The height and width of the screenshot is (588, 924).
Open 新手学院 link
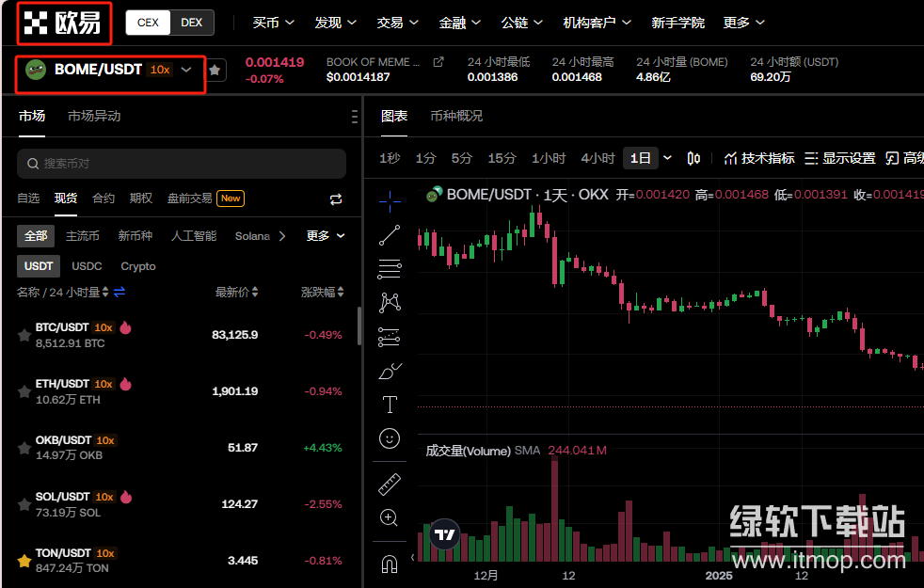tap(677, 23)
